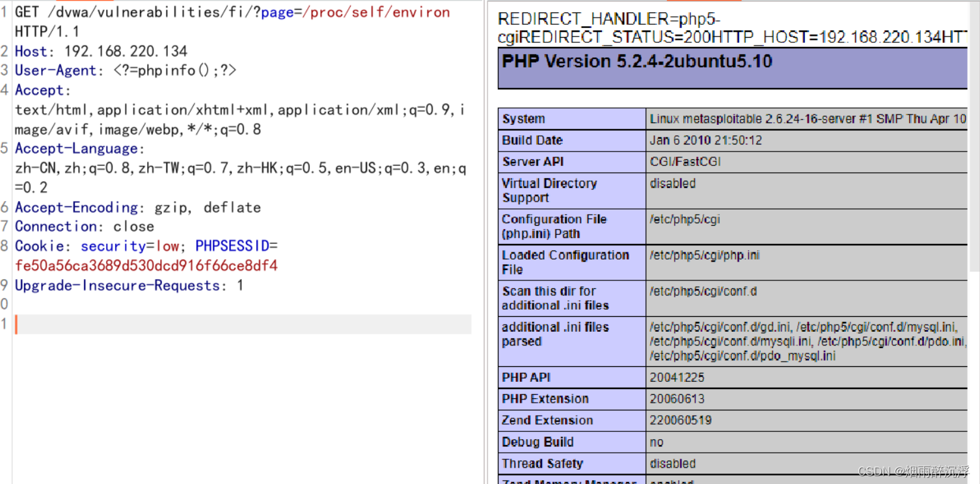Screen dimensions: 980x484
Task: Place cursor on empty highlighted request line
Action: click(243, 324)
